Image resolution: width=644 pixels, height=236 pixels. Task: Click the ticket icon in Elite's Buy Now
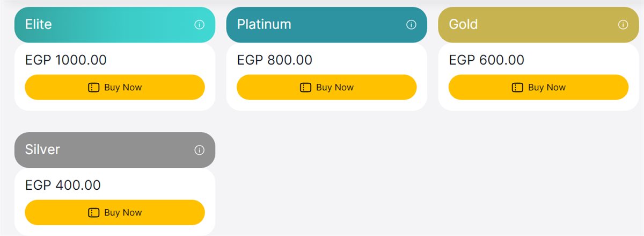click(94, 88)
